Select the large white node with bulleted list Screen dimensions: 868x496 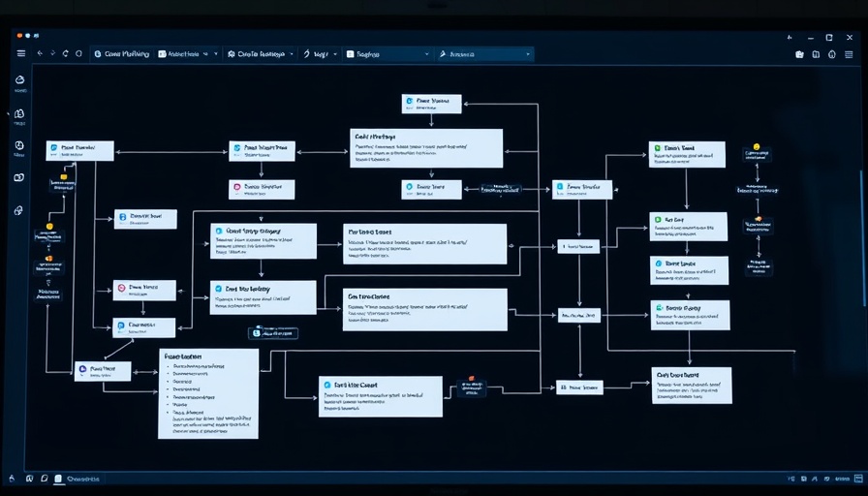(x=208, y=394)
